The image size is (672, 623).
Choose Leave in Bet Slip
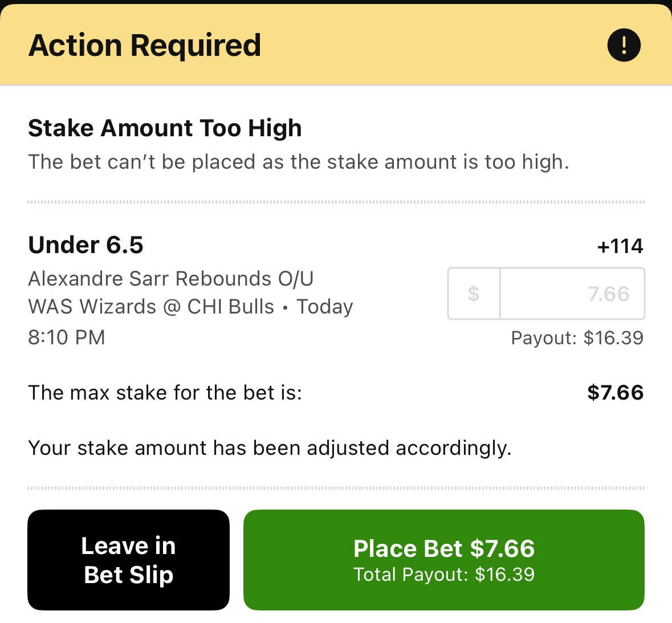[x=128, y=560]
